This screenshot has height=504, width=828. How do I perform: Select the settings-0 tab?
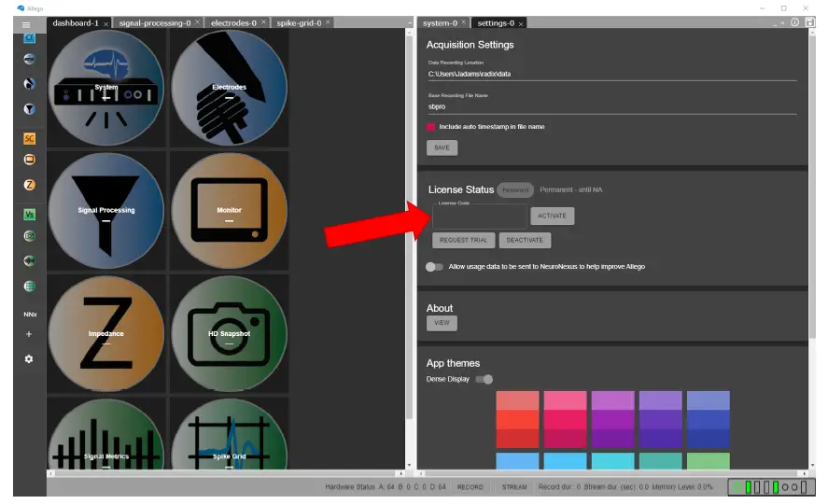tap(496, 23)
